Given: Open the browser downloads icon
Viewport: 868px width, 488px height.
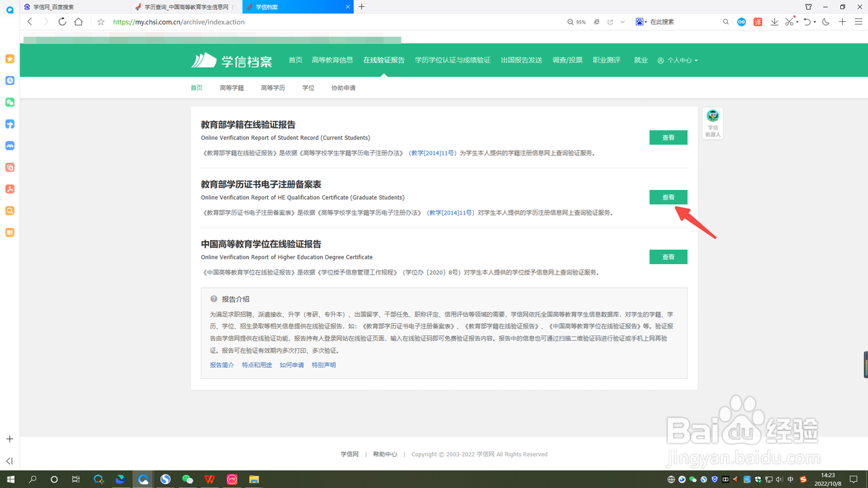Looking at the screenshot, I should (774, 22).
